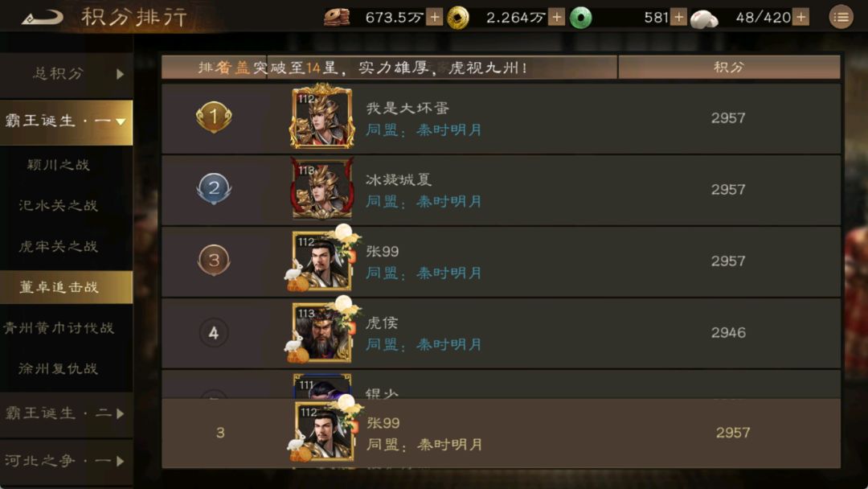
Task: Open rank 4 player 虎侯 row
Action: [501, 333]
